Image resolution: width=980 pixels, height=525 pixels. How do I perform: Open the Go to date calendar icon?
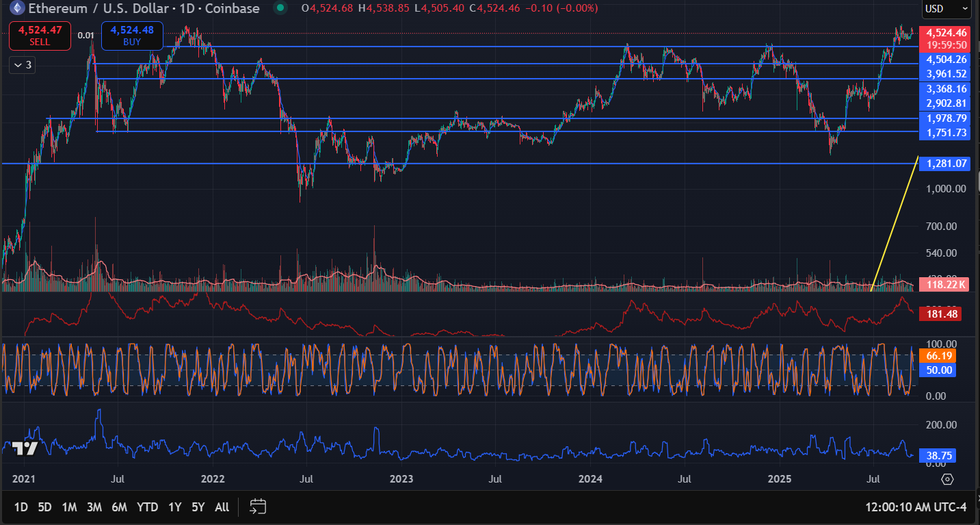(x=258, y=507)
